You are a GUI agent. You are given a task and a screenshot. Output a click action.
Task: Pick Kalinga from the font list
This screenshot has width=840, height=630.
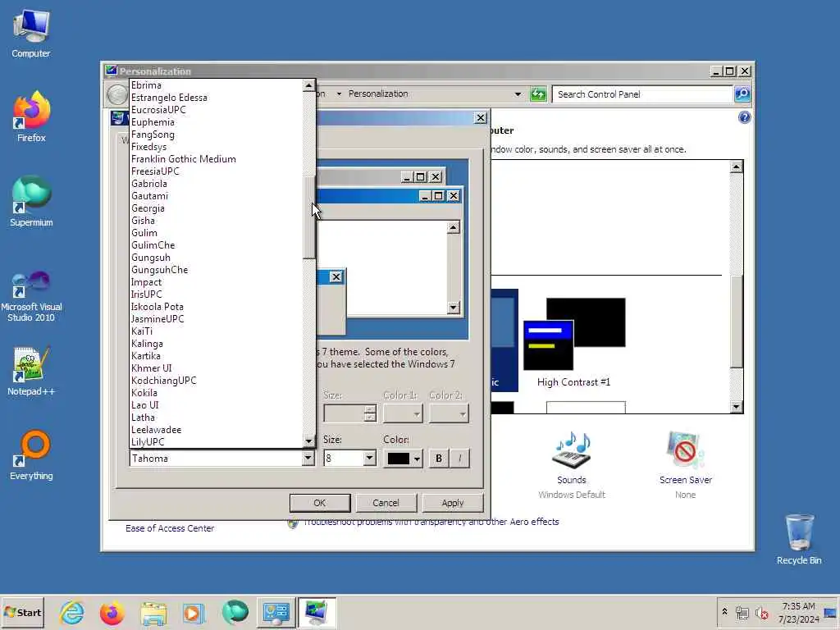(217, 344)
